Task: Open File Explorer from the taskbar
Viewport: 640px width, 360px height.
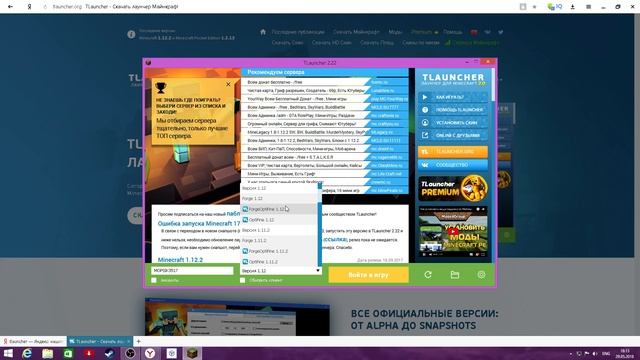Action: [48, 353]
